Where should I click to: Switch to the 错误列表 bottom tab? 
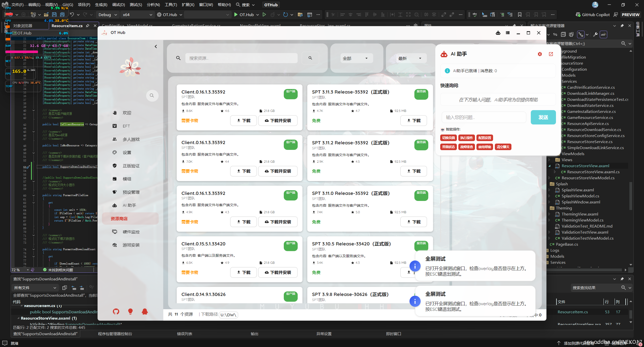[184, 334]
